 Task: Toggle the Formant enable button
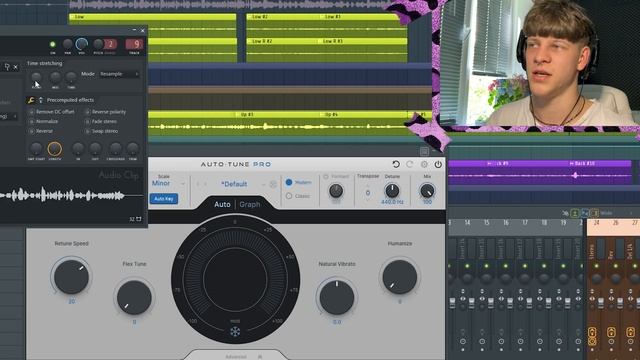pyautogui.click(x=326, y=177)
